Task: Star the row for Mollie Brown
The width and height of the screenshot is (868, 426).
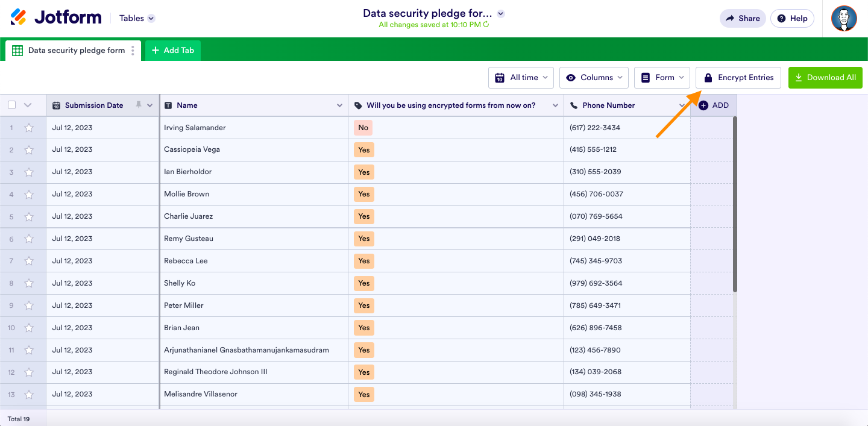Action: pos(28,194)
